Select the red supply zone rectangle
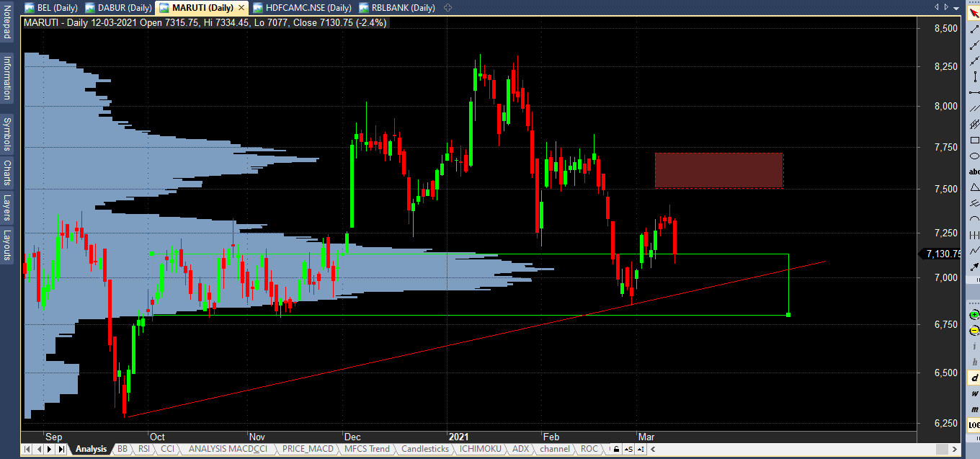The image size is (980, 459). 718,170
